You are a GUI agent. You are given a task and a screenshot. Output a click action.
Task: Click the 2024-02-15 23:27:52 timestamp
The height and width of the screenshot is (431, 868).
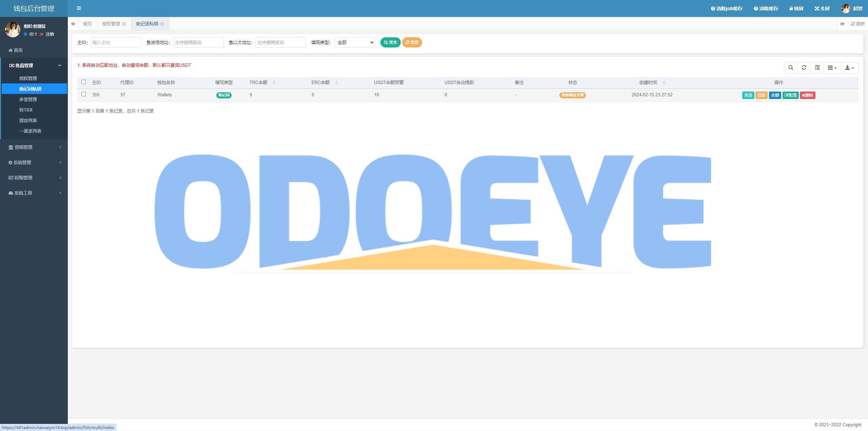pyautogui.click(x=652, y=95)
